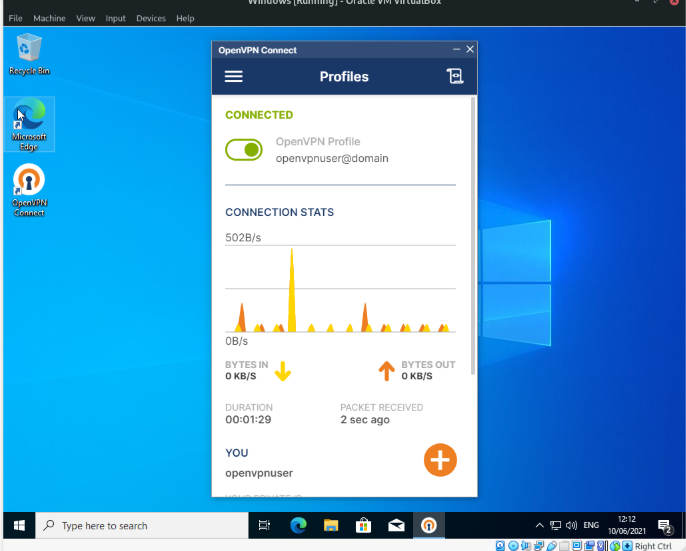Click the VirtualBox mouse integration indicator
The image size is (686, 551).
615,546
